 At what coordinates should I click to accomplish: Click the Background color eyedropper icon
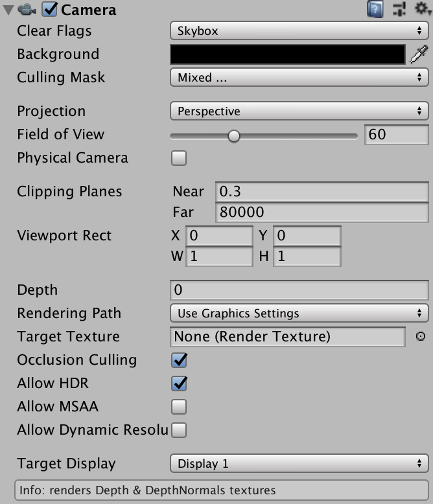pos(419,54)
